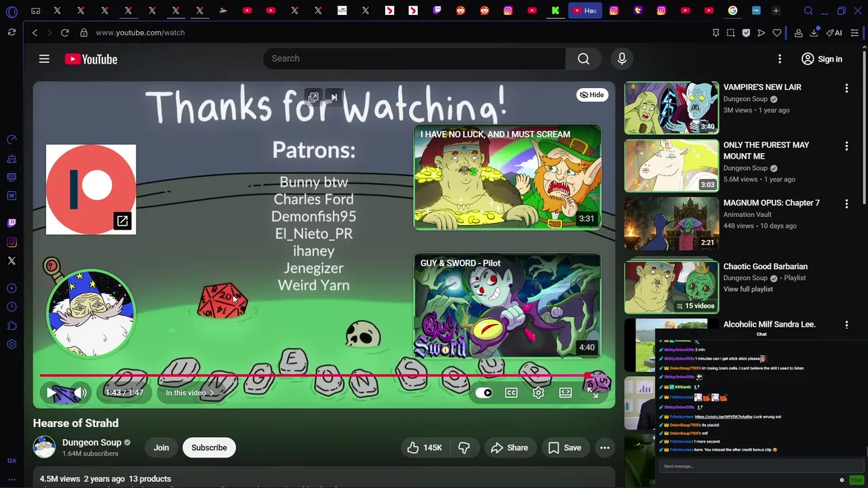Click 'View full playlist' link
868x488 pixels.
point(748,289)
